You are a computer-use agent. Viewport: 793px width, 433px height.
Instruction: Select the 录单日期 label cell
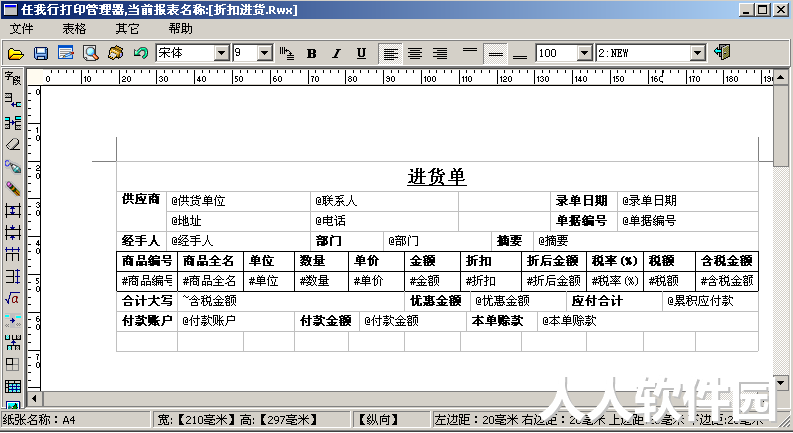[584, 201]
